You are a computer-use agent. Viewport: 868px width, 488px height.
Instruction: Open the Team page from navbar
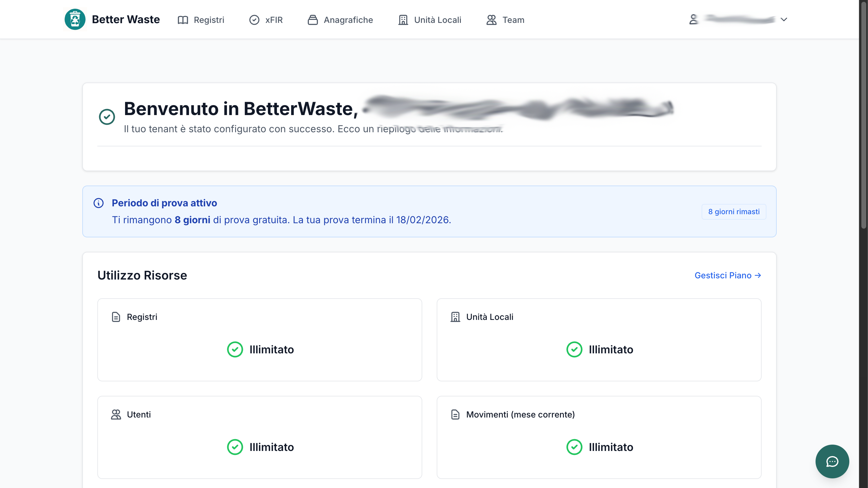(x=505, y=20)
